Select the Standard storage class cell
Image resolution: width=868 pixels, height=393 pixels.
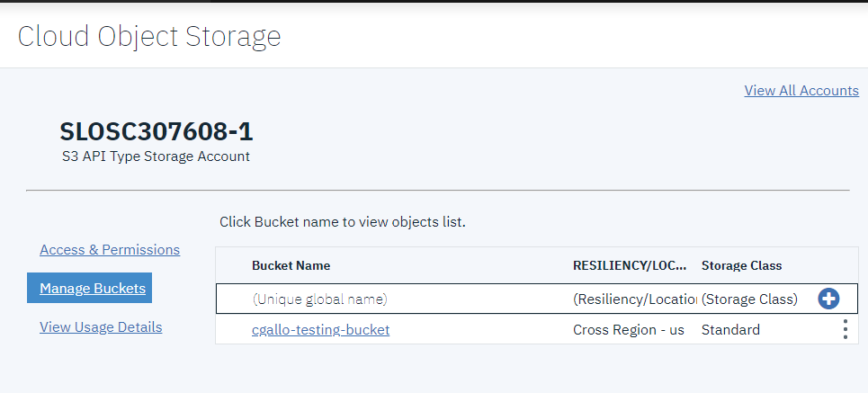pos(730,330)
